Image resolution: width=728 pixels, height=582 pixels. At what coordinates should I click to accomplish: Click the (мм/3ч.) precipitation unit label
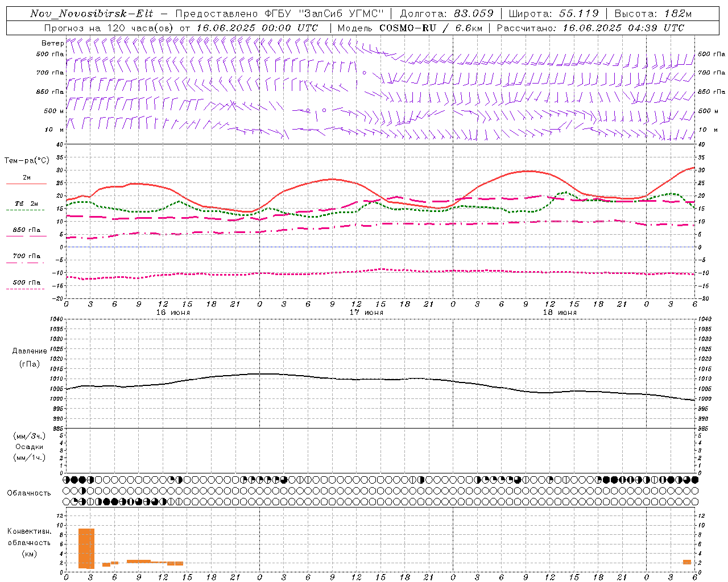pos(30,436)
